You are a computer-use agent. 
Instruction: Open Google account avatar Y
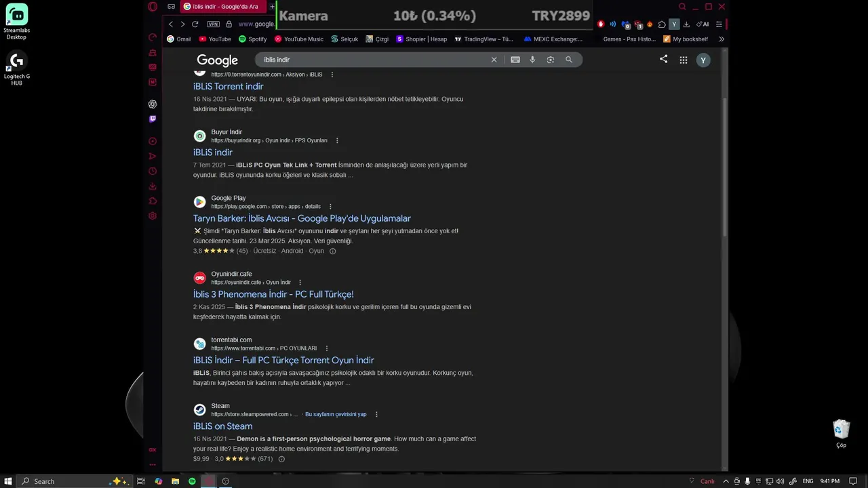pyautogui.click(x=703, y=60)
